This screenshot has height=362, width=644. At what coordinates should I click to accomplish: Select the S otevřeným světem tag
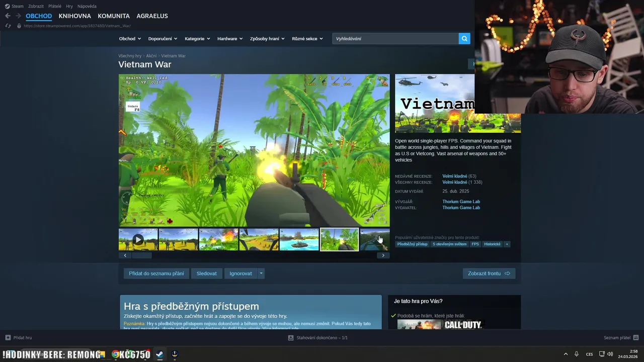point(449,244)
